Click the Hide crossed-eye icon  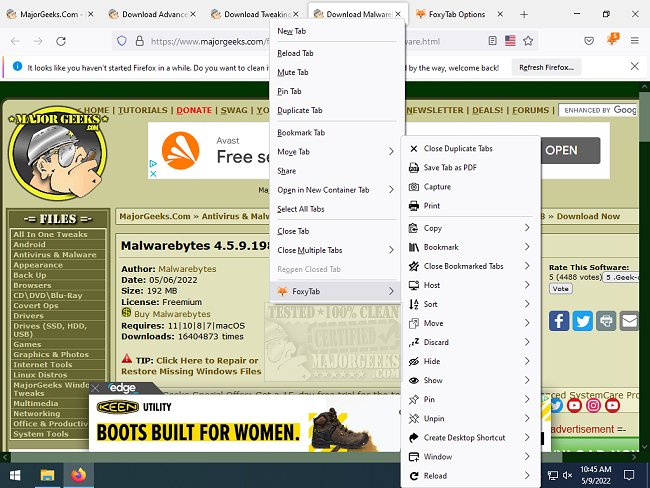[414, 362]
